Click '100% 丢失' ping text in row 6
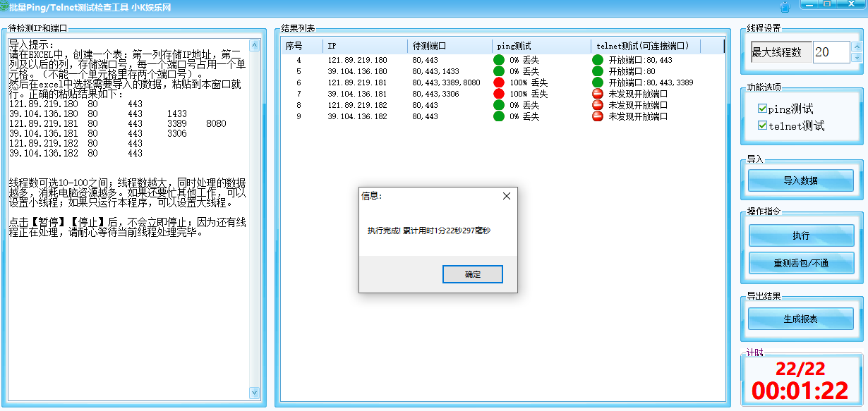 pos(529,83)
